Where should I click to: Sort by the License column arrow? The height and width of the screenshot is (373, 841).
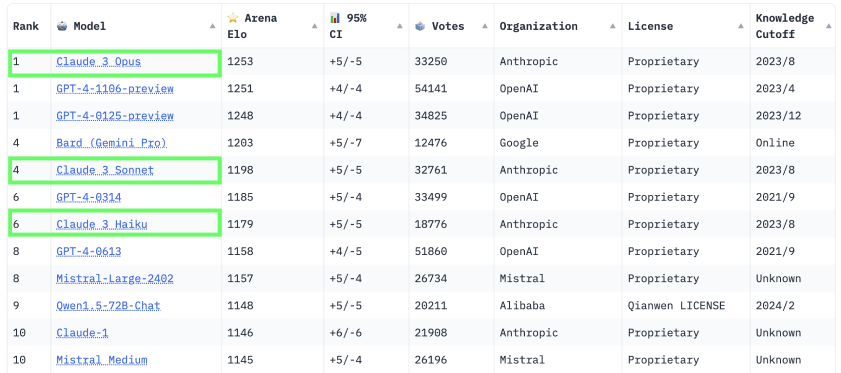pos(741,26)
